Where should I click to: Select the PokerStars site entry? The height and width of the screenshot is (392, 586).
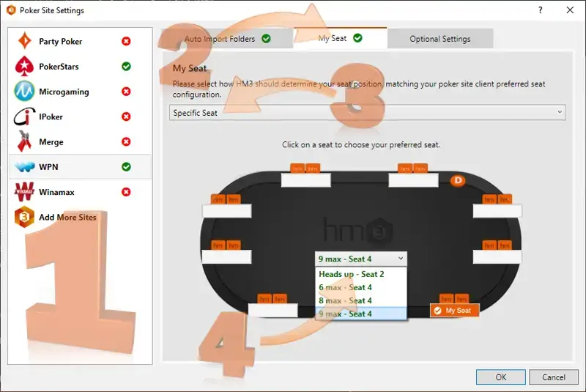(80, 66)
